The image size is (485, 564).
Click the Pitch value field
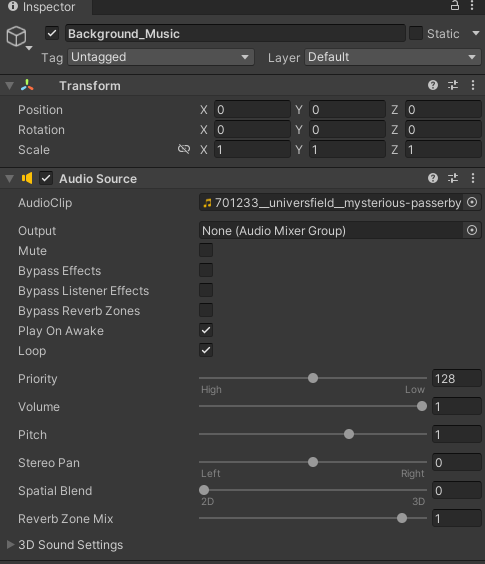coord(457,435)
